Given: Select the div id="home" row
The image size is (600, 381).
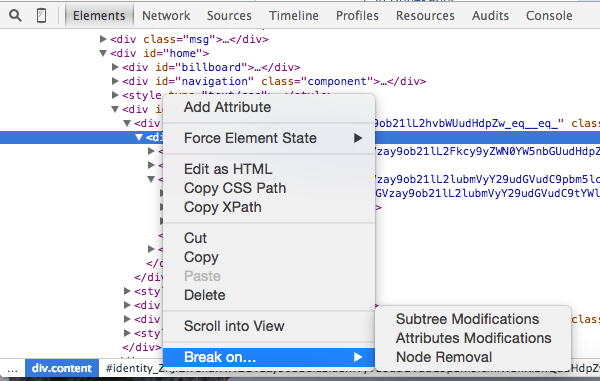Looking at the screenshot, I should (x=160, y=53).
